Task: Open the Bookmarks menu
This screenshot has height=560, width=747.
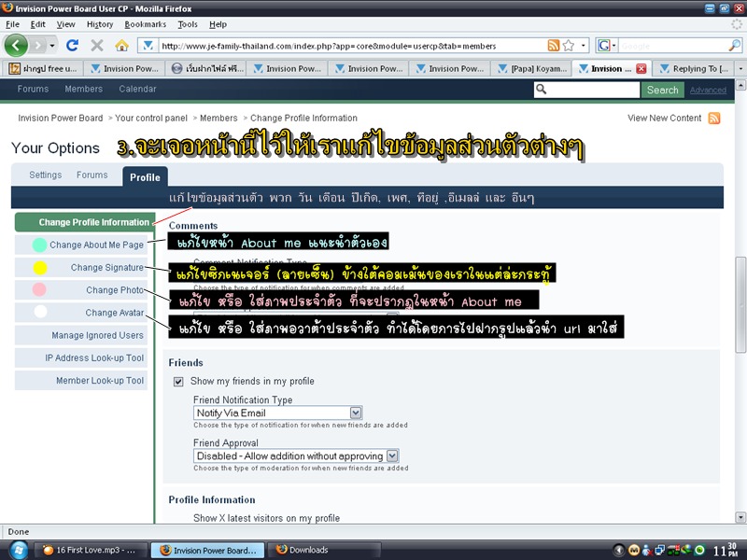Action: (146, 24)
